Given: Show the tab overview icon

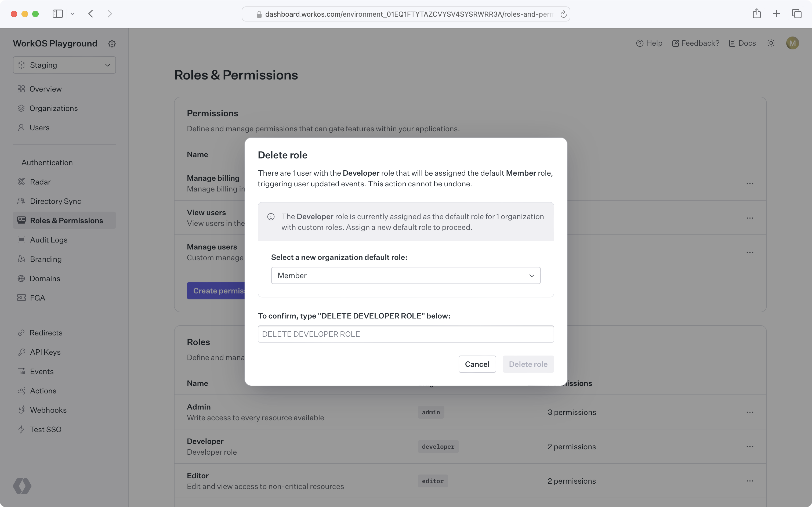Looking at the screenshot, I should [x=797, y=14].
